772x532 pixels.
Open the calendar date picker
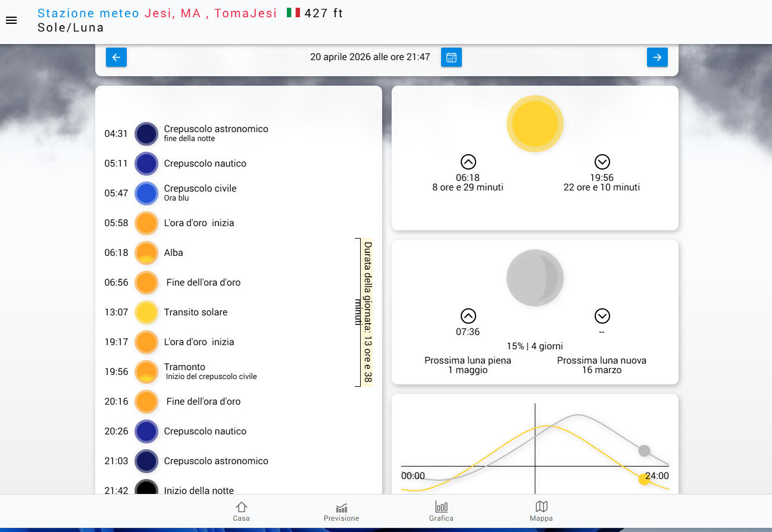coord(451,58)
